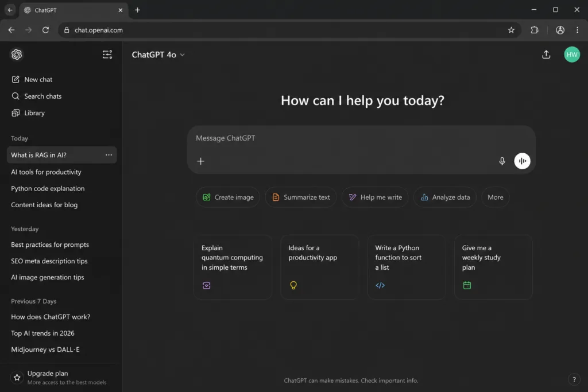Screen dimensions: 588x392
Task: Select Ideas for a productivity app card
Action: pos(319,267)
